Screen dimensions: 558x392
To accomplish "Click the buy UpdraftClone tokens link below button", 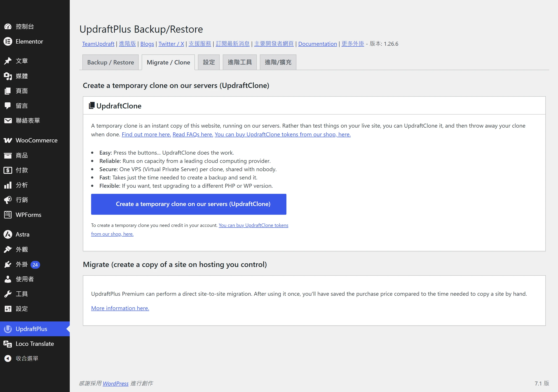I will pyautogui.click(x=253, y=225).
